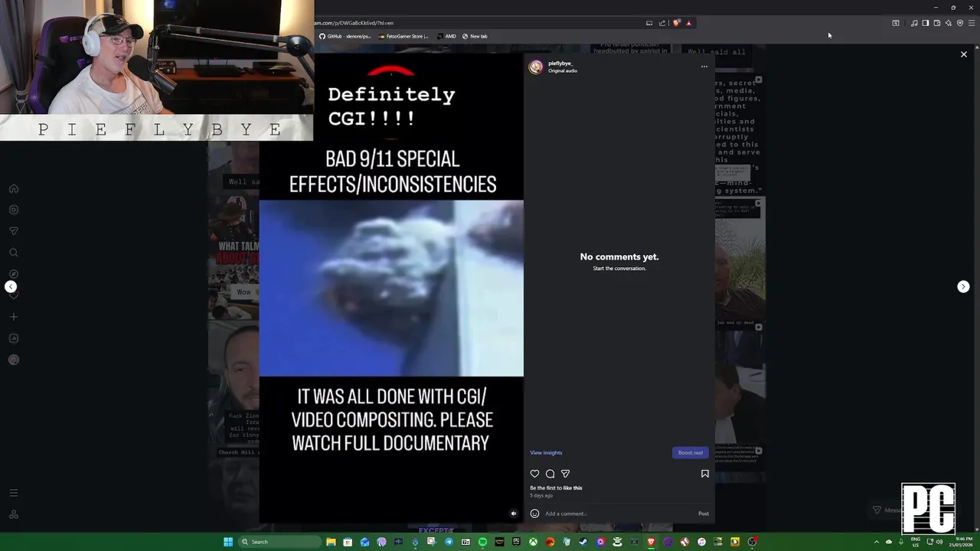Open GitHub bookmark in the bookmarks bar

345,36
